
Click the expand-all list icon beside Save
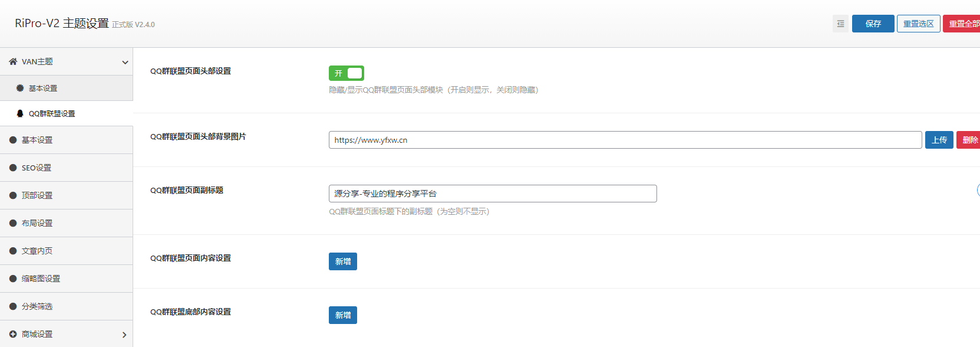click(x=840, y=24)
